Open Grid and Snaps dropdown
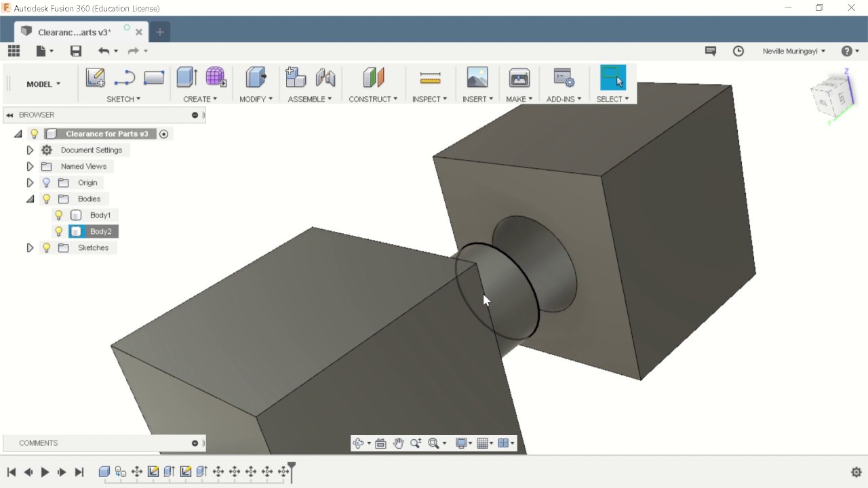 485,443
